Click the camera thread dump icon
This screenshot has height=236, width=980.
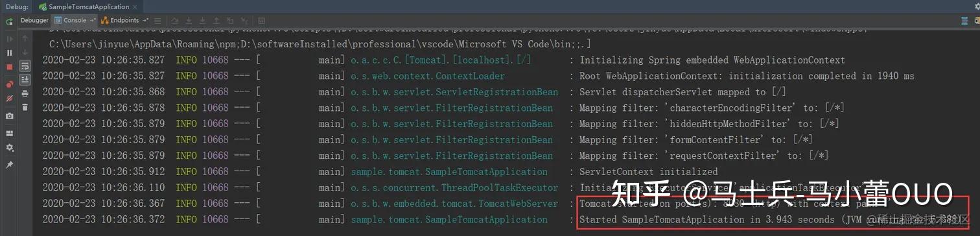coord(9,116)
